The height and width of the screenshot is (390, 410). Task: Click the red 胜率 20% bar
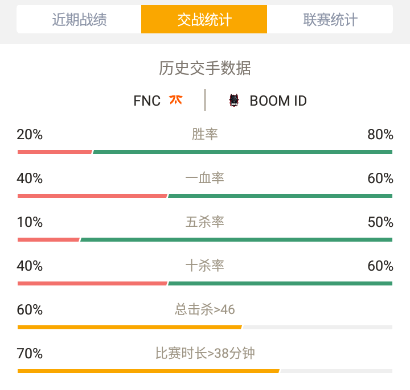click(55, 152)
